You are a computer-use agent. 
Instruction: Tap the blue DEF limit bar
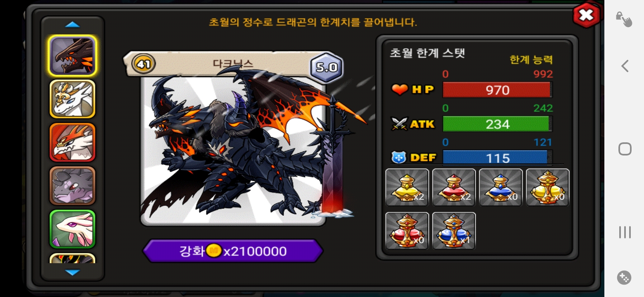(x=497, y=158)
